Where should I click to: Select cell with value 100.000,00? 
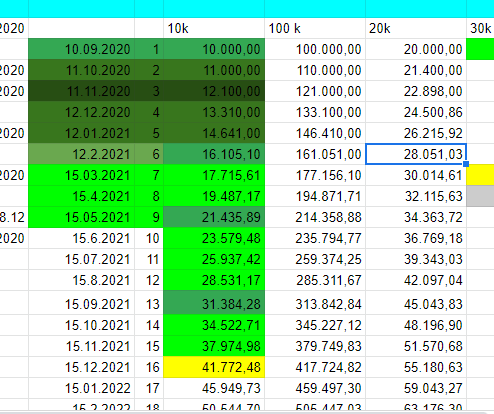(x=315, y=49)
